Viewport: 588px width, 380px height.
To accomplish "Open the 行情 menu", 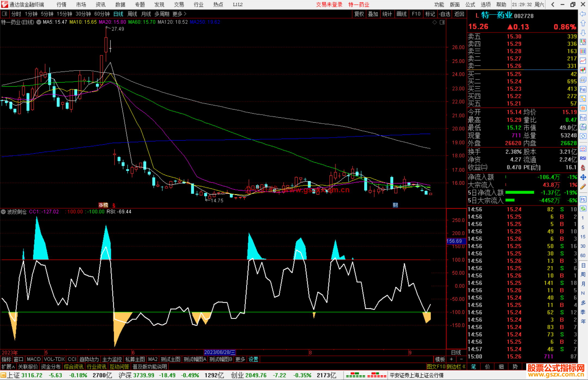I will [61, 5].
